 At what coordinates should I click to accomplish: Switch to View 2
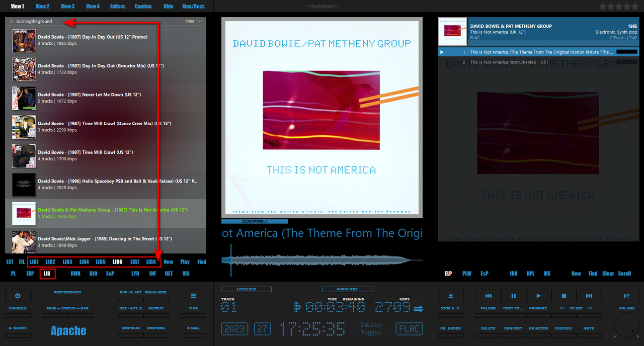[42, 7]
